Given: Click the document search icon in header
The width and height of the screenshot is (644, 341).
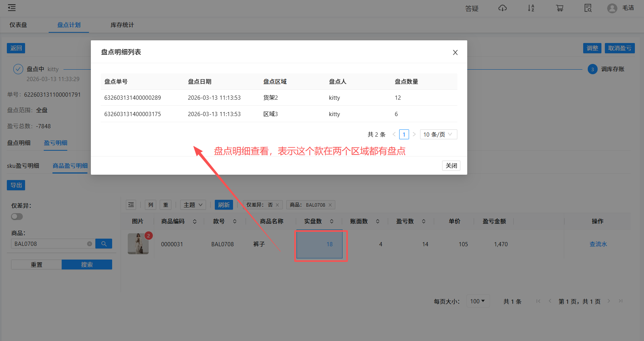Looking at the screenshot, I should pyautogui.click(x=588, y=8).
